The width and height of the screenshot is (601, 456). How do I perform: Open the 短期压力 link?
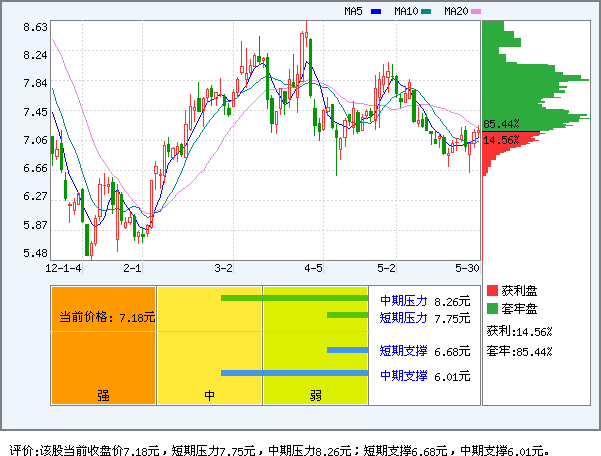coord(404,318)
